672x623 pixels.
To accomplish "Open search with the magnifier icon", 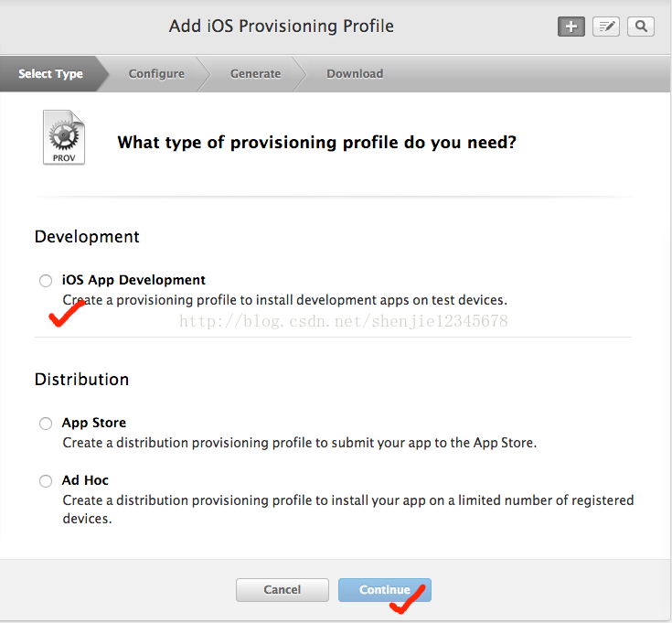I will 641,27.
